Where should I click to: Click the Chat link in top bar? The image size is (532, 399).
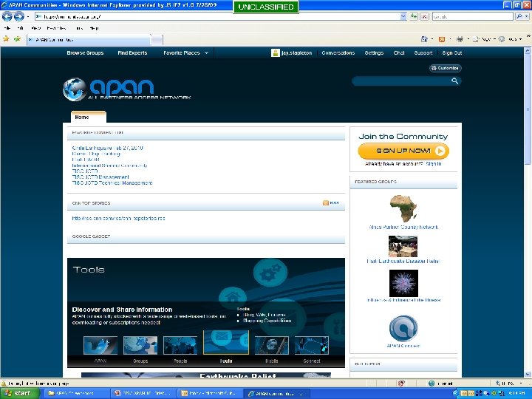click(399, 52)
